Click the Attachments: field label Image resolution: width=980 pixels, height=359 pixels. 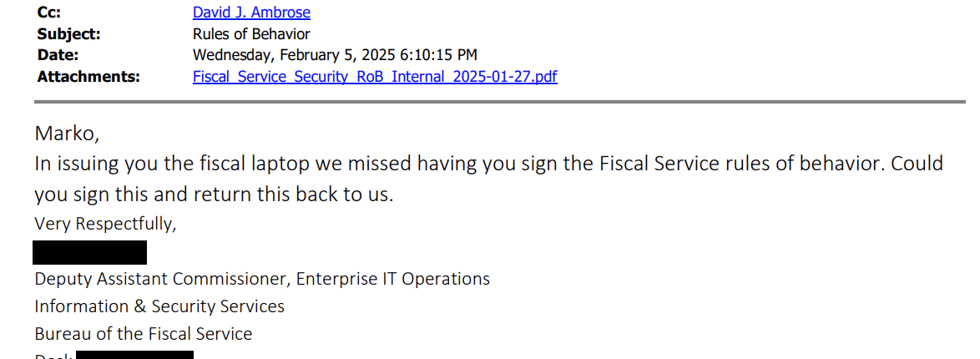(x=88, y=77)
